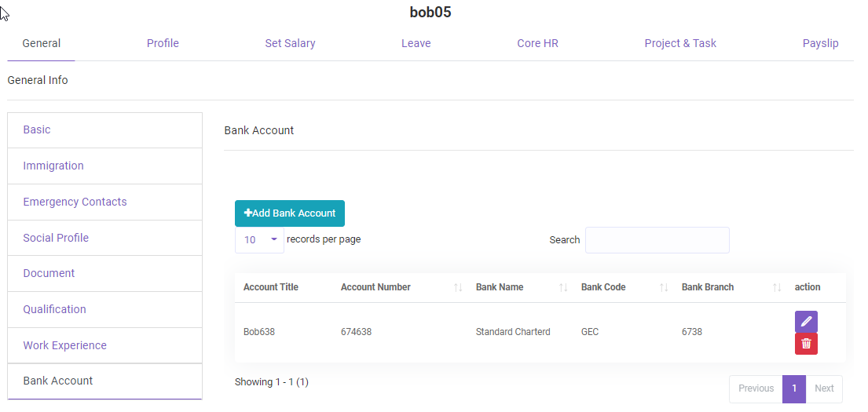Sort by Account Number column arrows
The height and width of the screenshot is (412, 868).
pos(458,288)
